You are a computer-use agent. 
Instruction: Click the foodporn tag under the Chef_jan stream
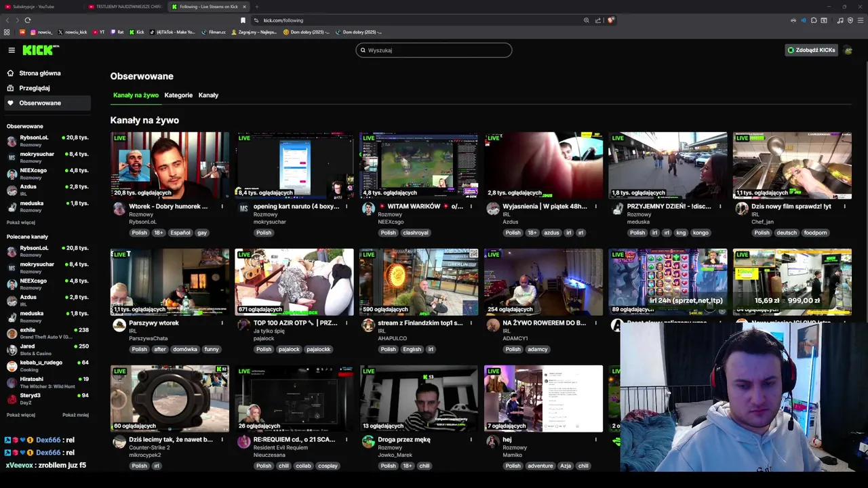pyautogui.click(x=815, y=232)
